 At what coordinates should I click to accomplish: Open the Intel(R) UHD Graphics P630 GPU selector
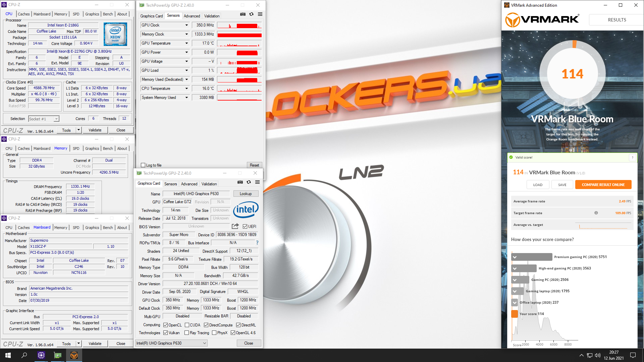pyautogui.click(x=171, y=343)
